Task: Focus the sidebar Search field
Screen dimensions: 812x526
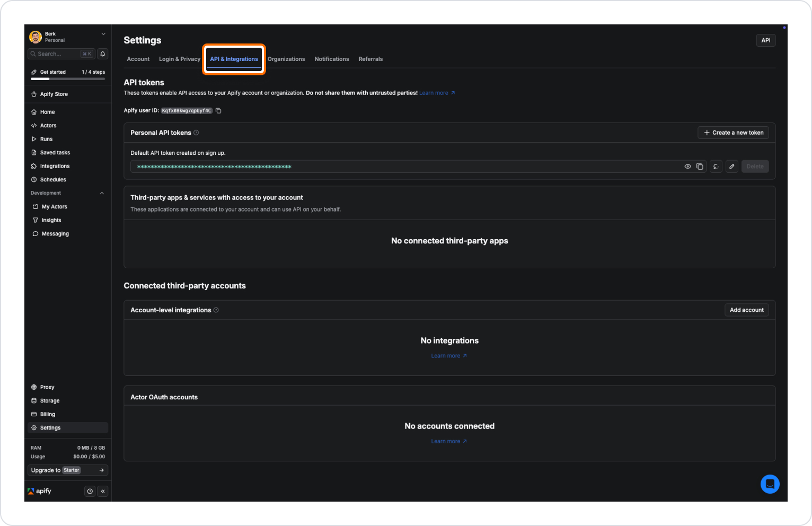Action: [x=61, y=54]
